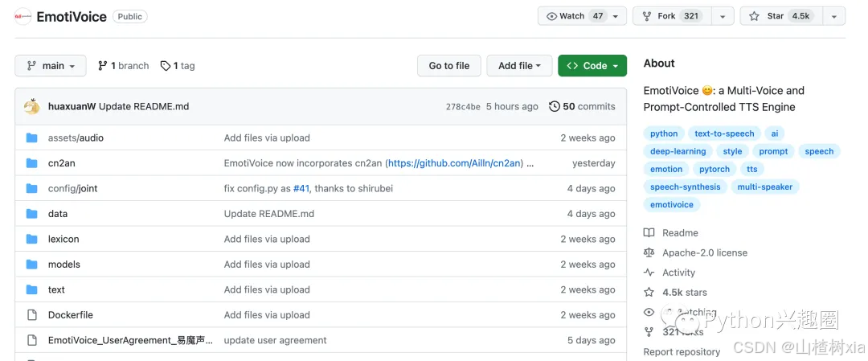The height and width of the screenshot is (361, 868).
Task: Click the fork icon beside forks count
Action: tap(649, 332)
